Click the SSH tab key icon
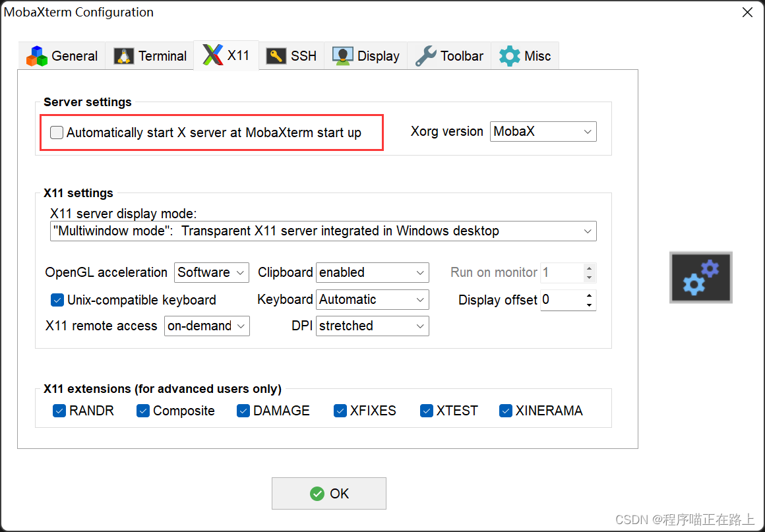Screen dimensions: 765x532 (276, 56)
